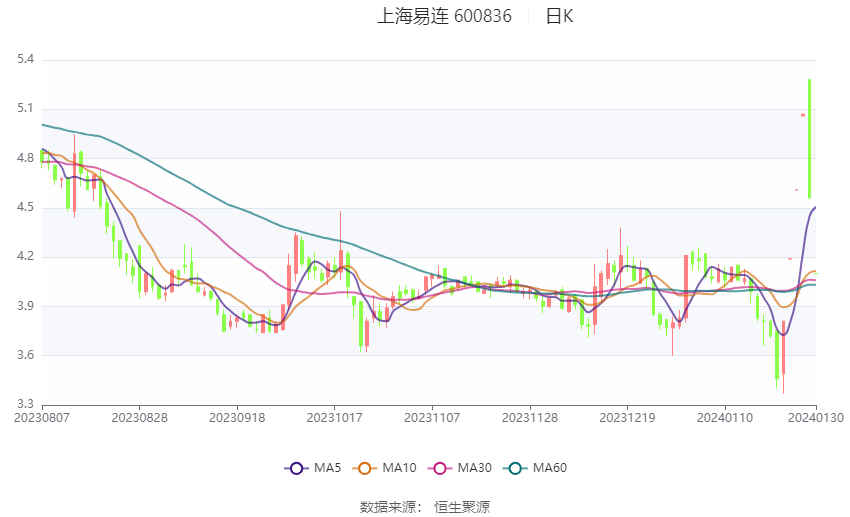This screenshot has height=517, width=850.
Task: Click the 20231219 date axis label
Action: (x=627, y=418)
